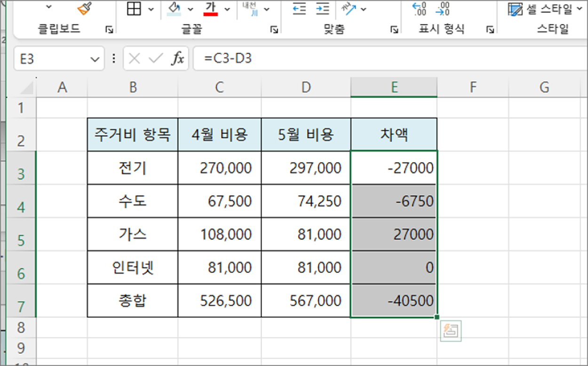
Task: Open the Auto Fill Options button
Action: pos(451,331)
